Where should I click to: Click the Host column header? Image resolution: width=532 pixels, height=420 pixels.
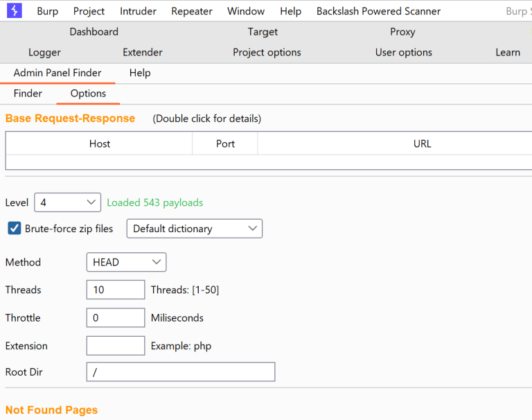tap(100, 143)
